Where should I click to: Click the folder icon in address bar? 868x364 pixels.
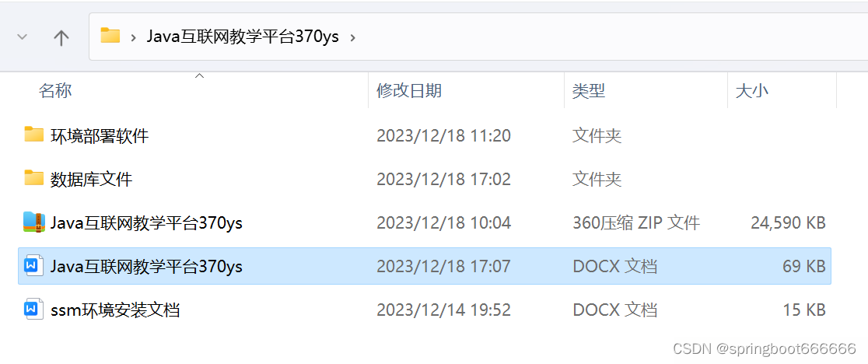(110, 36)
